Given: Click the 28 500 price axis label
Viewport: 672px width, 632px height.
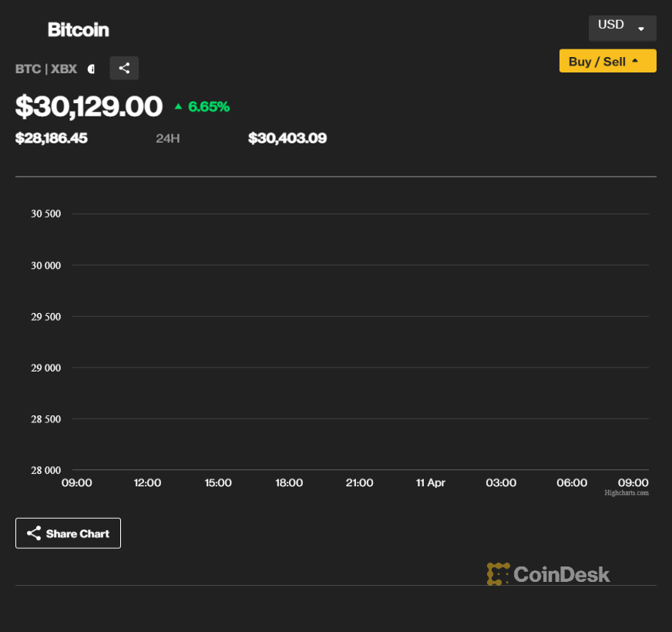Looking at the screenshot, I should tap(45, 419).
